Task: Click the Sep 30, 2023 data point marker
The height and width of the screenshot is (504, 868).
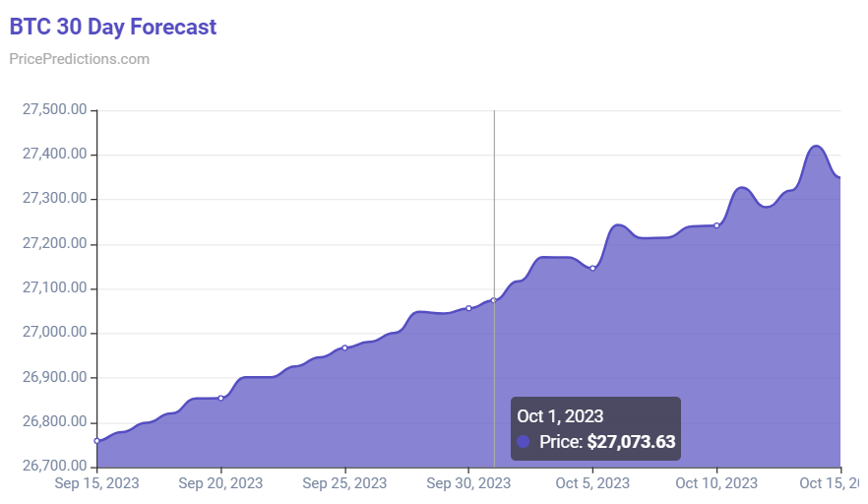Action: [x=468, y=308]
